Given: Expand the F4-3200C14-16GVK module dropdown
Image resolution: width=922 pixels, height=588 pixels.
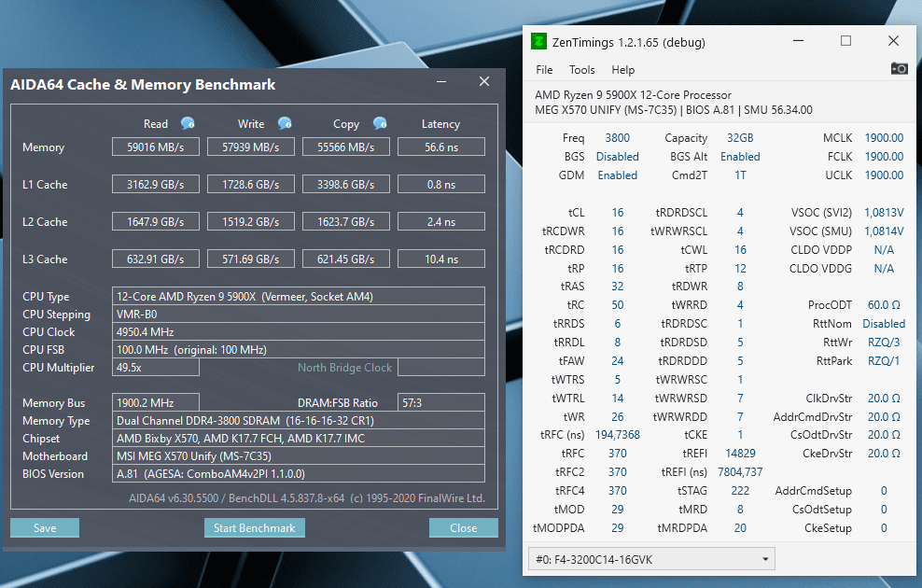Looking at the screenshot, I should [x=651, y=559].
